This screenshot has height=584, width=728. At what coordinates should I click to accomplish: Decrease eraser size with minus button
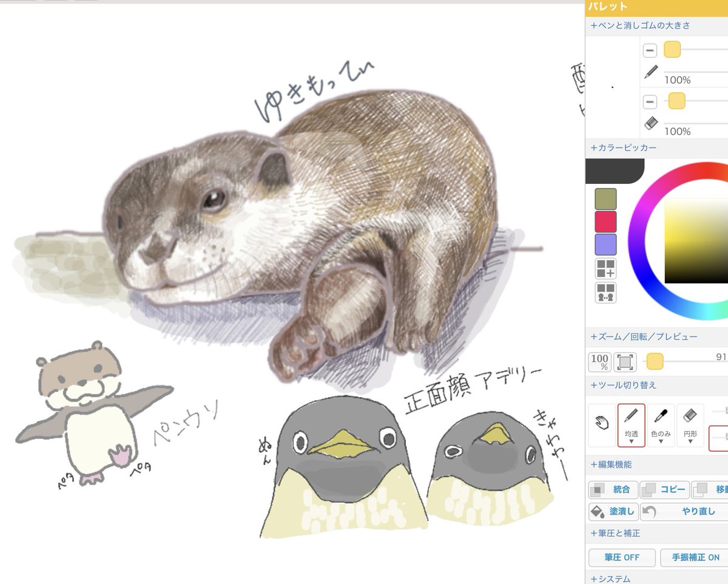click(649, 101)
